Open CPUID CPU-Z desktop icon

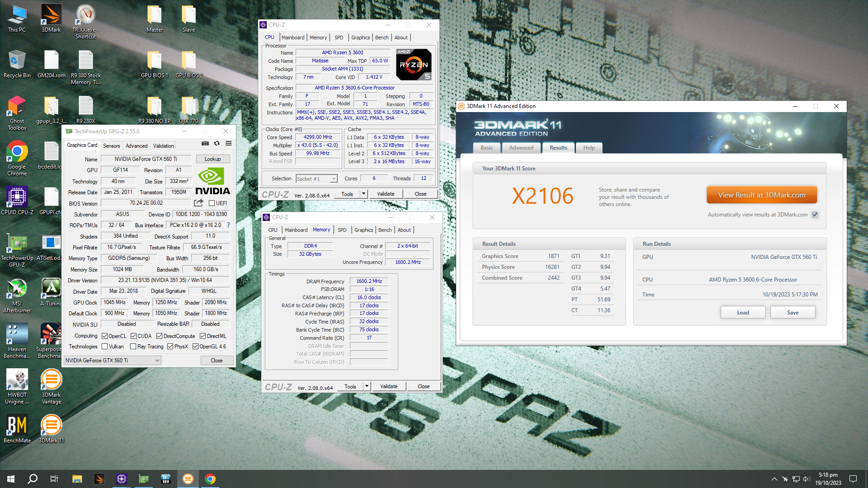(17, 201)
